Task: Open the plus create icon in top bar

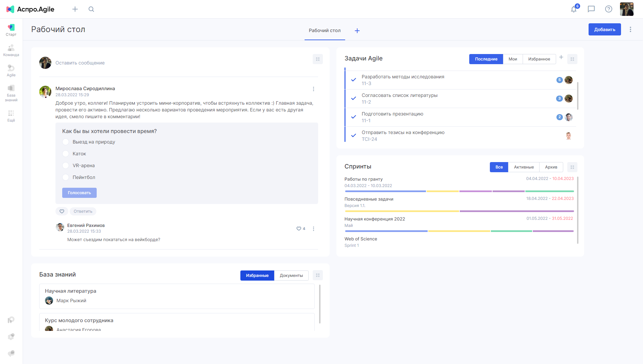Action: coord(75,9)
